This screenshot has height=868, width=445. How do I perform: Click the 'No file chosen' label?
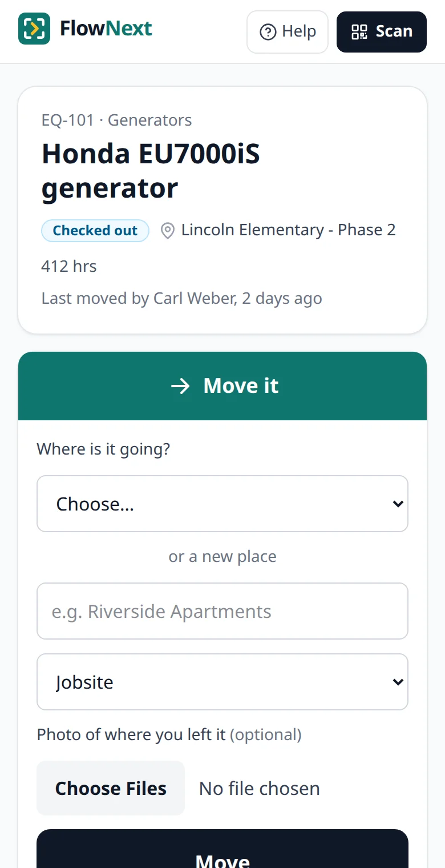[260, 789]
